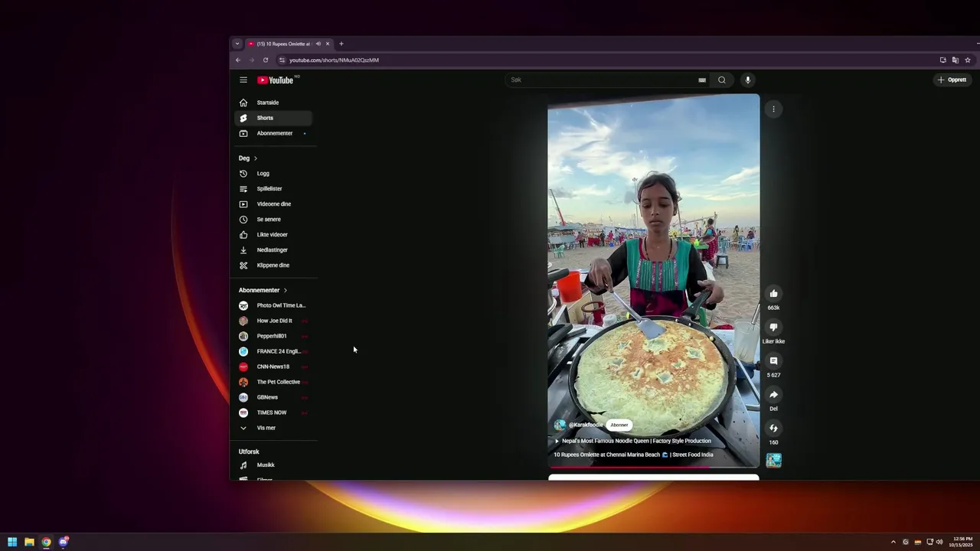This screenshot has height=551, width=980.
Task: Open Klippene dine clips
Action: 273,265
